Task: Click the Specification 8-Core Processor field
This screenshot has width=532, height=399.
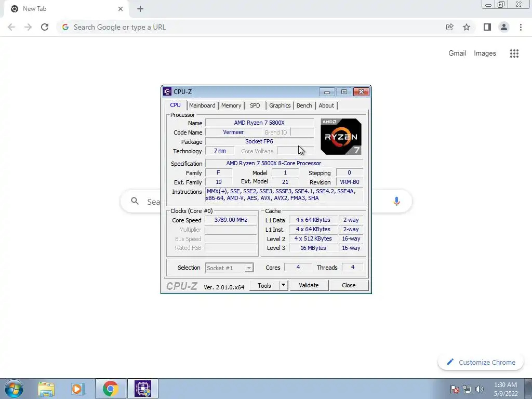Action: tap(284, 163)
